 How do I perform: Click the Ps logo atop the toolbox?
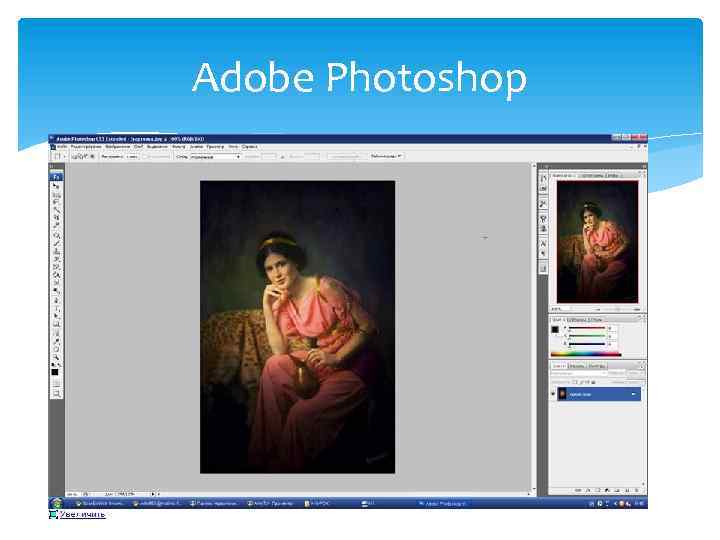click(56, 177)
